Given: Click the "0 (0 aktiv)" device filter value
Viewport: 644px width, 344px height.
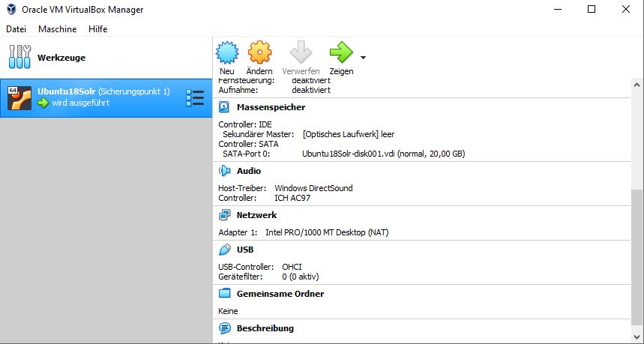Looking at the screenshot, I should pyautogui.click(x=301, y=277).
